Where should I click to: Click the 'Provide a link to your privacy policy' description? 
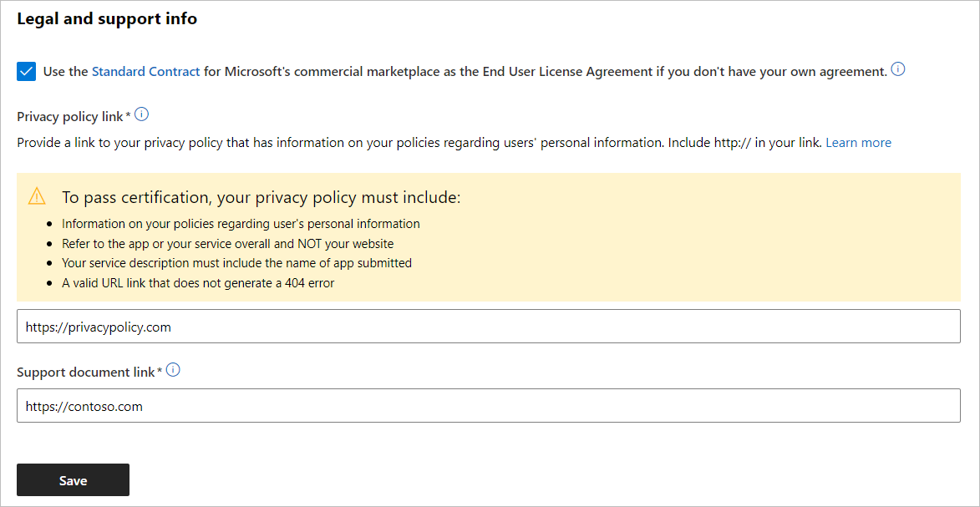pyautogui.click(x=419, y=143)
